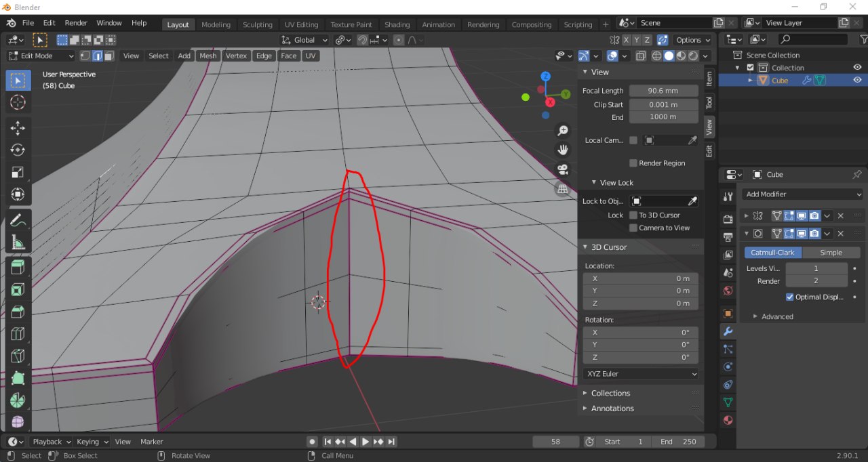Screen dimensions: 868x462
Task: Choose the Rotate tool in toolbar
Action: pos(18,150)
